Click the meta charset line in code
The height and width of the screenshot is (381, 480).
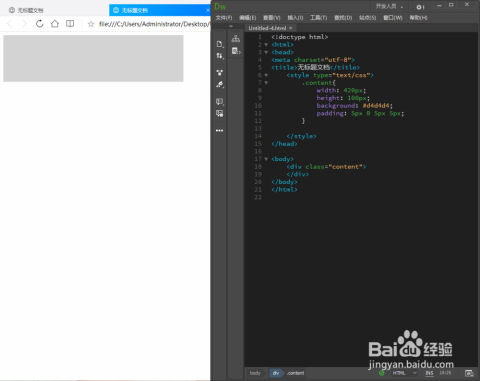tap(313, 60)
